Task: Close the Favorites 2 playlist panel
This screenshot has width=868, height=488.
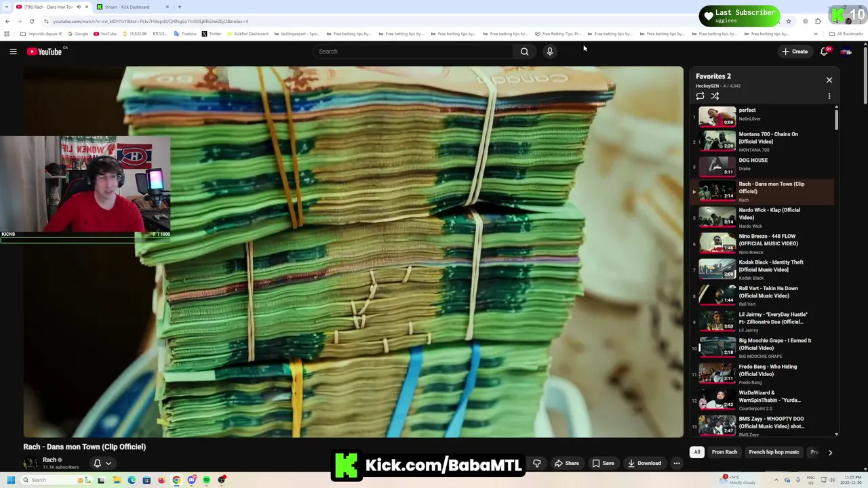Action: click(x=829, y=80)
